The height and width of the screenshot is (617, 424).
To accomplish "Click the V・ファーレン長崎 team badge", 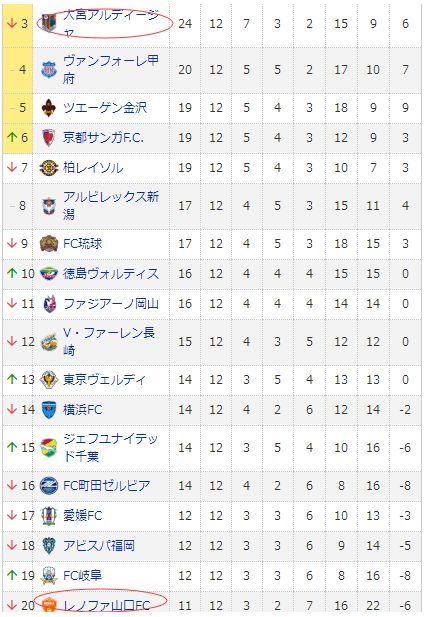I will pos(49,342).
